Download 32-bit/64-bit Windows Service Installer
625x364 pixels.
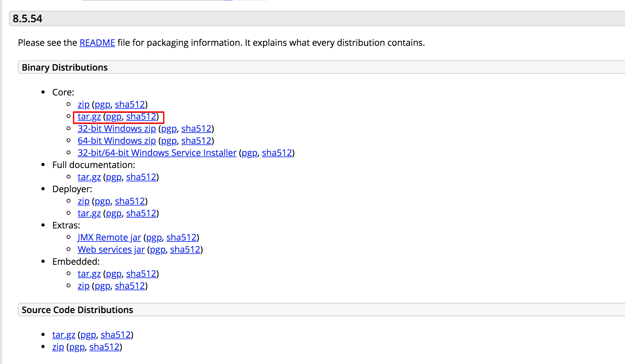(157, 153)
